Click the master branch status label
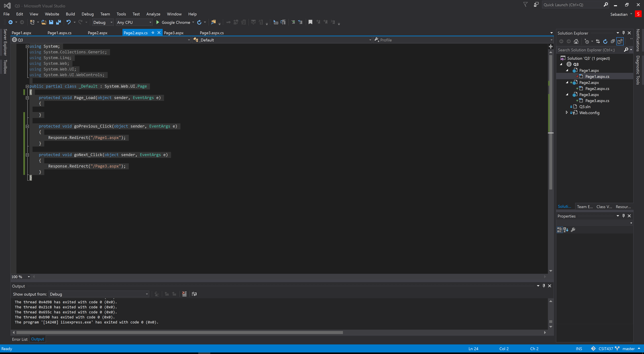The width and height of the screenshot is (644, 354). click(x=628, y=349)
